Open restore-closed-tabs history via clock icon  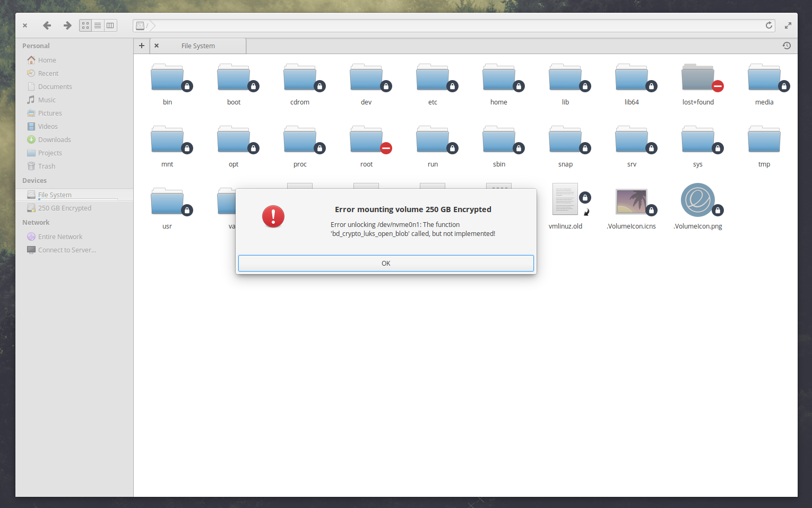coord(787,46)
